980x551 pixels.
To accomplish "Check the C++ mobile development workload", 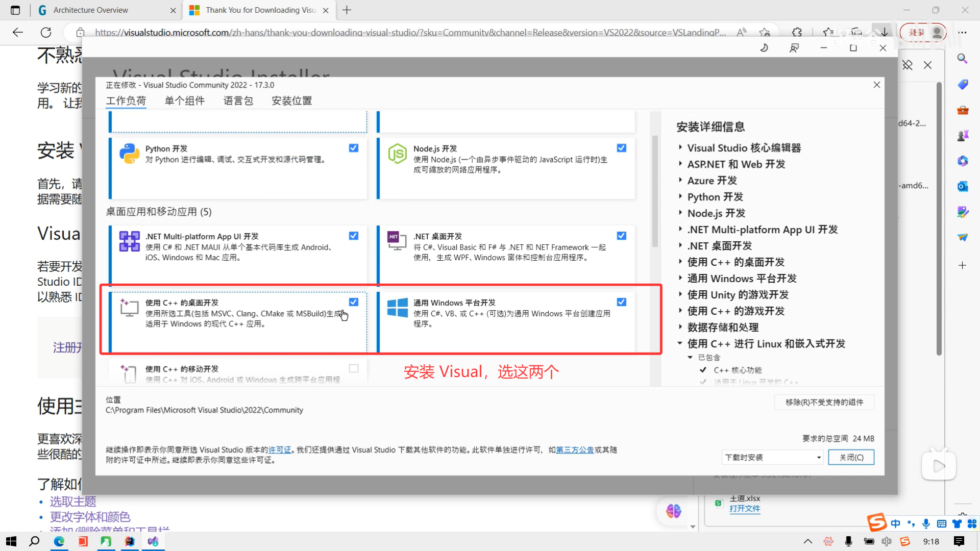I will [x=353, y=368].
